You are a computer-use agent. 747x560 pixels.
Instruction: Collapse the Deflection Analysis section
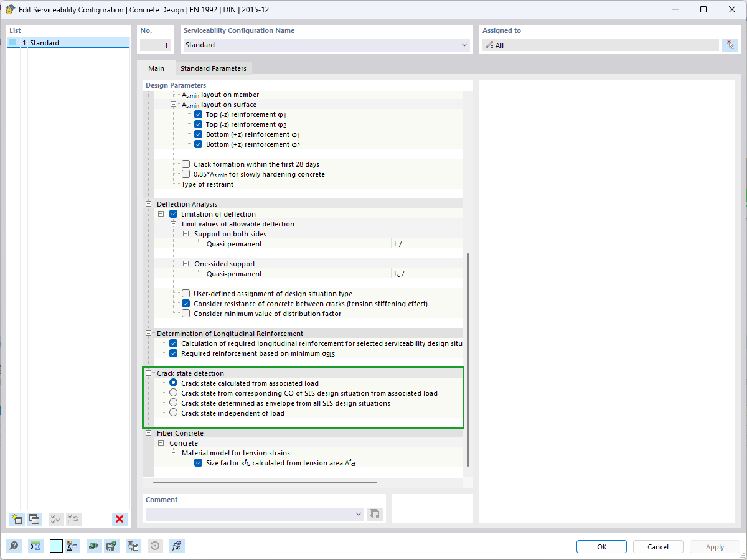(148, 204)
